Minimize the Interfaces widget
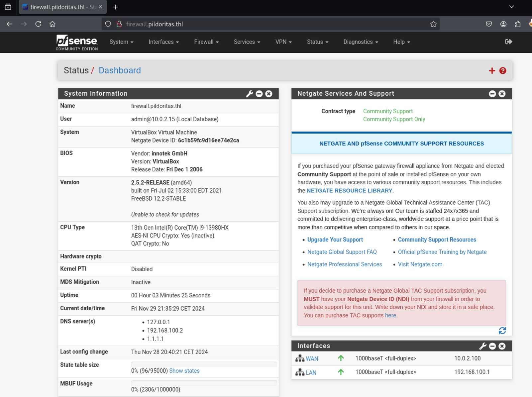 [x=492, y=346]
